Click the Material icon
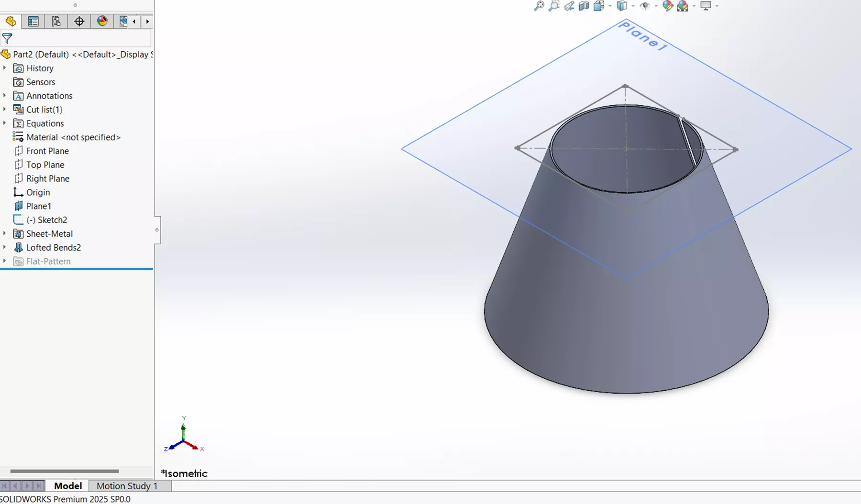The height and width of the screenshot is (504, 861). click(x=18, y=137)
